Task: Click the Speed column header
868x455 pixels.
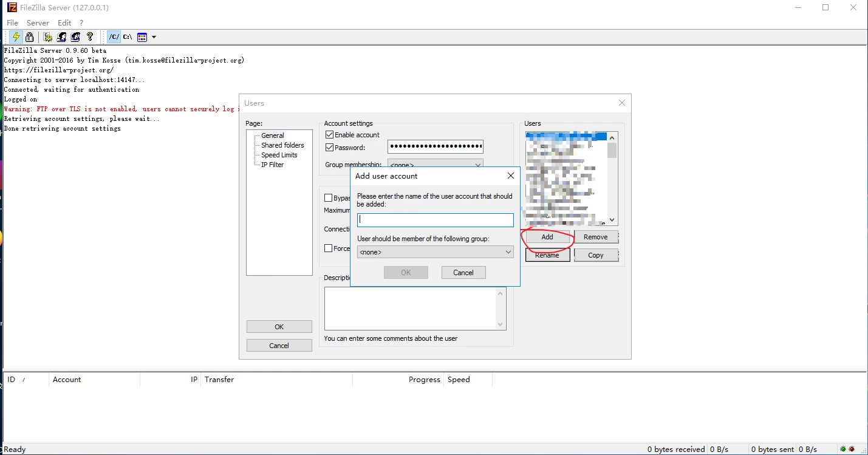Action: pyautogui.click(x=468, y=380)
